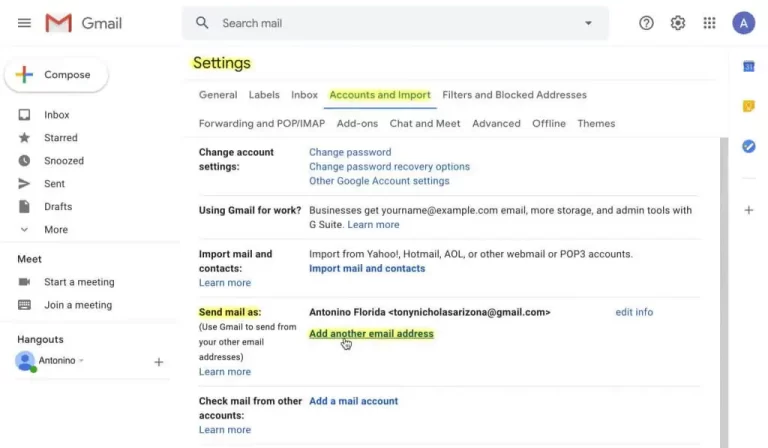The height and width of the screenshot is (448, 768).
Task: Expand search options dropdown arrow
Action: point(588,23)
